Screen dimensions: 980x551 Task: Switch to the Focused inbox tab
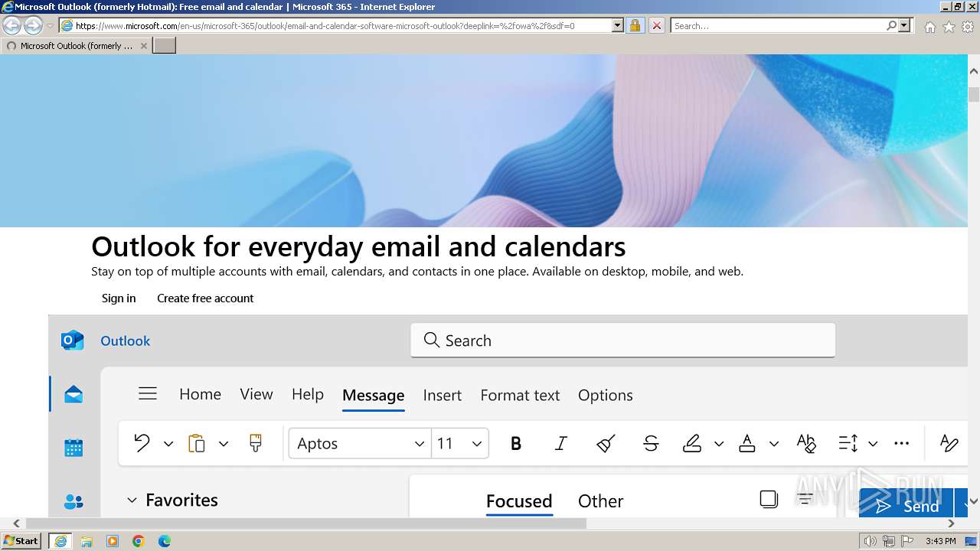point(519,501)
